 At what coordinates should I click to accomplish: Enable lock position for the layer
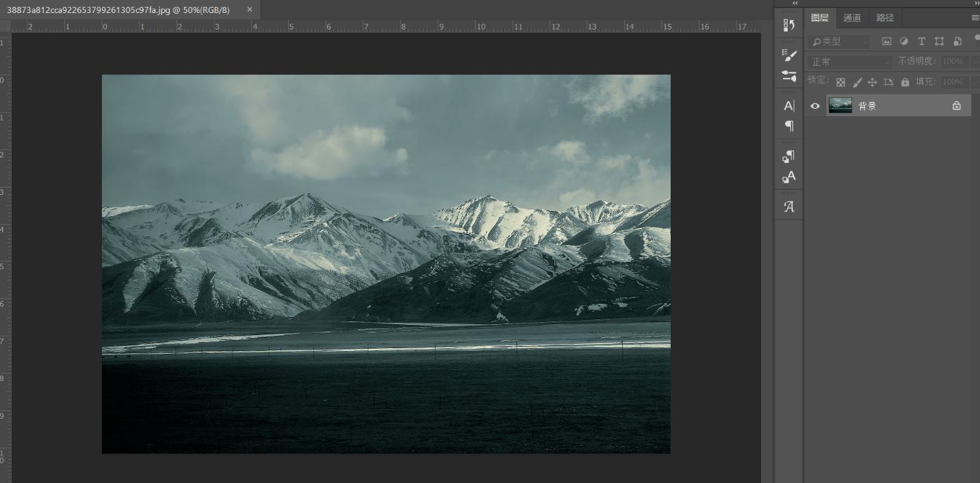873,81
